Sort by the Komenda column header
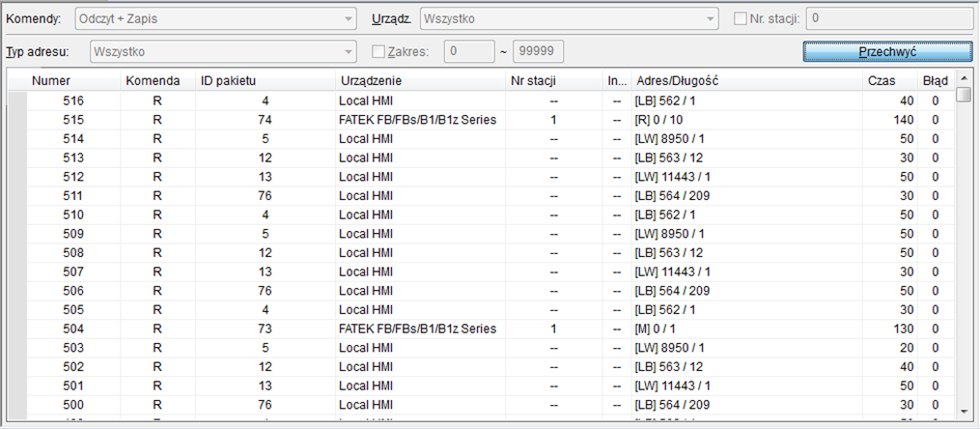This screenshot has height=429, width=980. 157,80
